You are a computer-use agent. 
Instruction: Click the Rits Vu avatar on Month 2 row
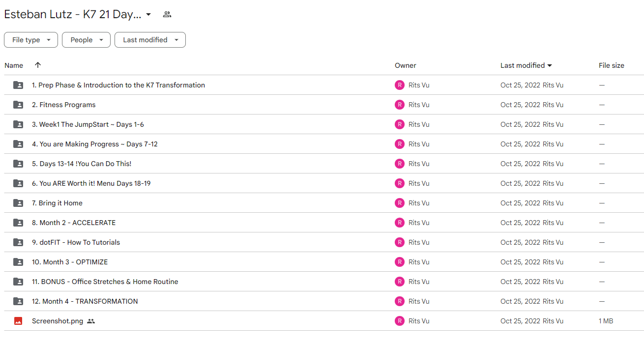click(400, 223)
